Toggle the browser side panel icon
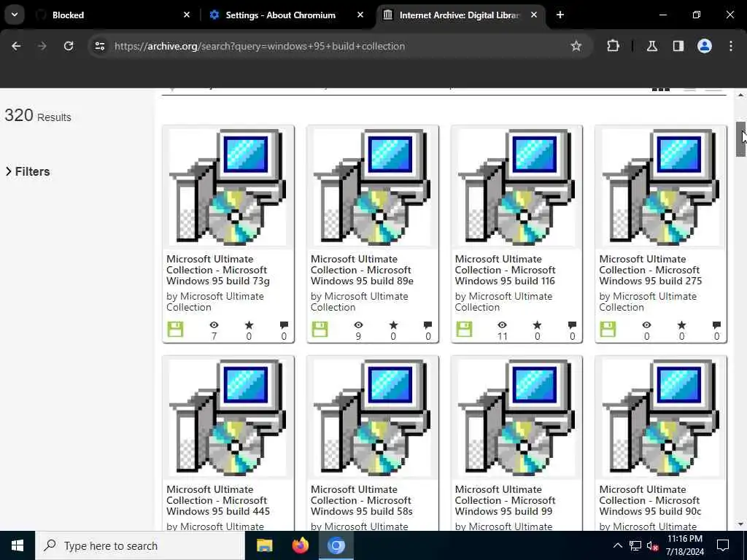The height and width of the screenshot is (560, 747). pos(678,46)
